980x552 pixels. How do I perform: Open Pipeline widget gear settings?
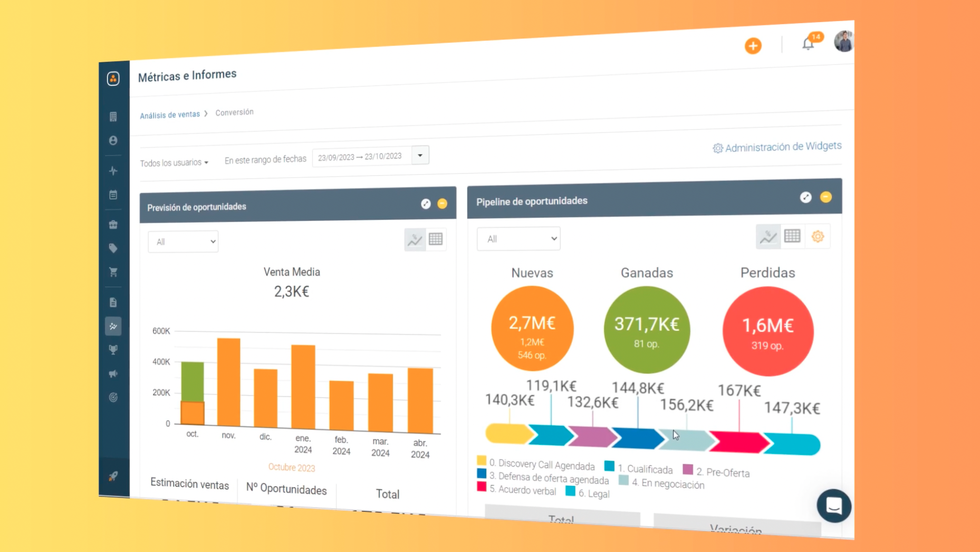pos(818,236)
